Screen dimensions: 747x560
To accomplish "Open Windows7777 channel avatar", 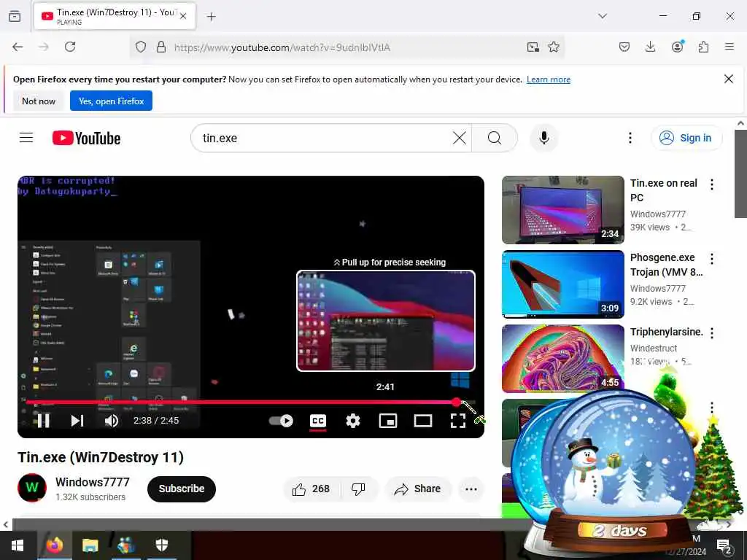I will [32, 488].
